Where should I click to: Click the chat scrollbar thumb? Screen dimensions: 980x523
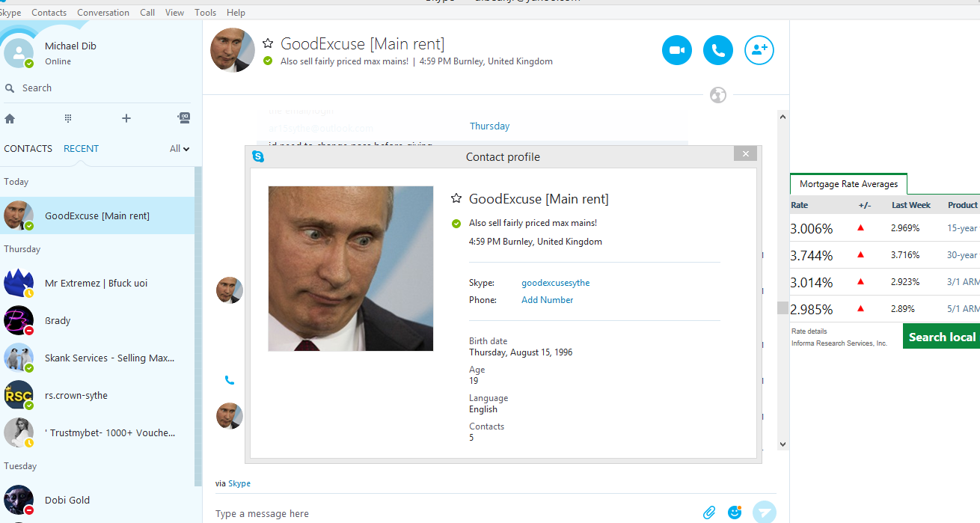point(783,308)
